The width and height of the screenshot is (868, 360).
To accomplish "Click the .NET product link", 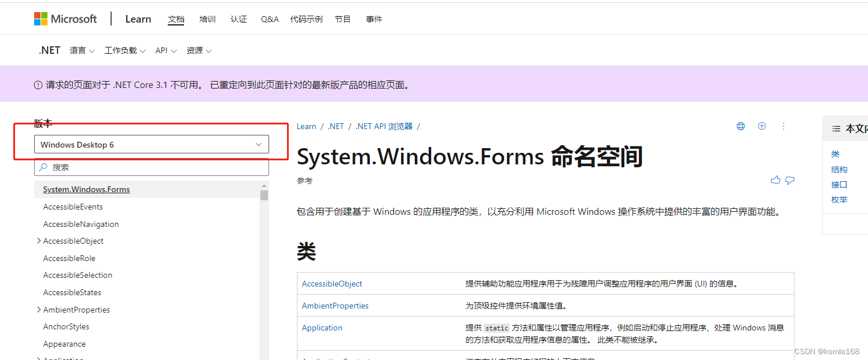I will point(50,50).
